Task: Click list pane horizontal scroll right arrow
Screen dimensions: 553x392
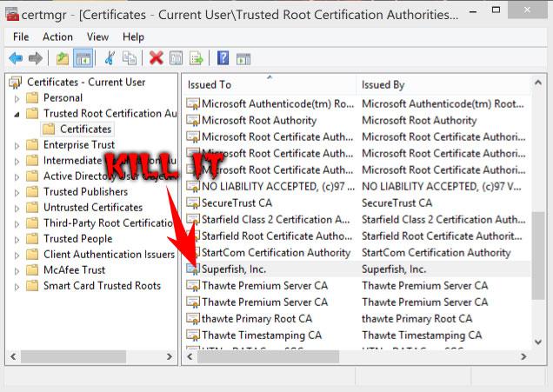Action: point(523,356)
